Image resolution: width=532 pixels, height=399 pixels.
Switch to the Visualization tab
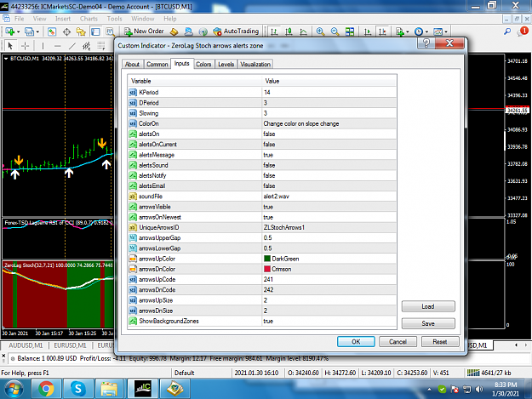coord(255,64)
